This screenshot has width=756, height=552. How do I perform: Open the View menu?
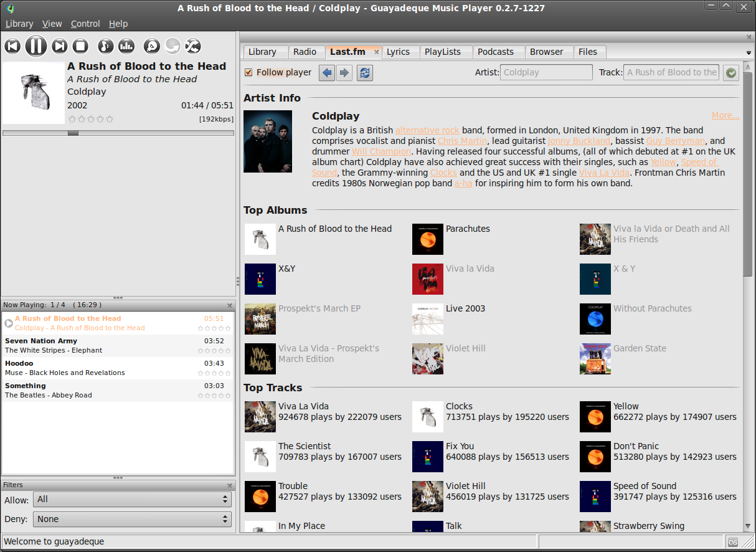52,24
